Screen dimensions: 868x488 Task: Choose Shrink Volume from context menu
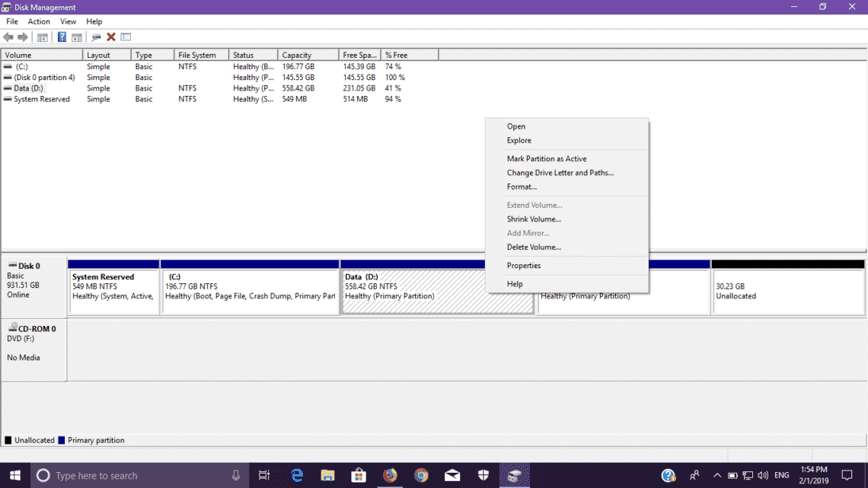pyautogui.click(x=534, y=219)
